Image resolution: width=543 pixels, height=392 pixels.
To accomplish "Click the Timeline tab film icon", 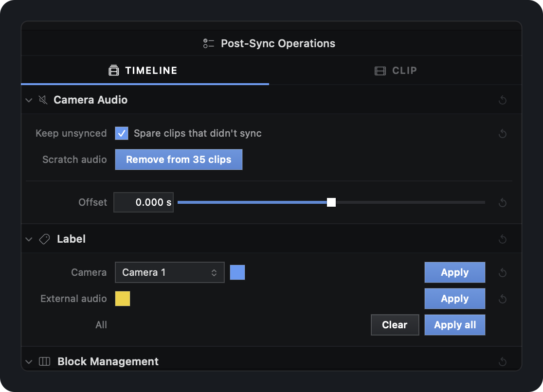I will (x=113, y=71).
